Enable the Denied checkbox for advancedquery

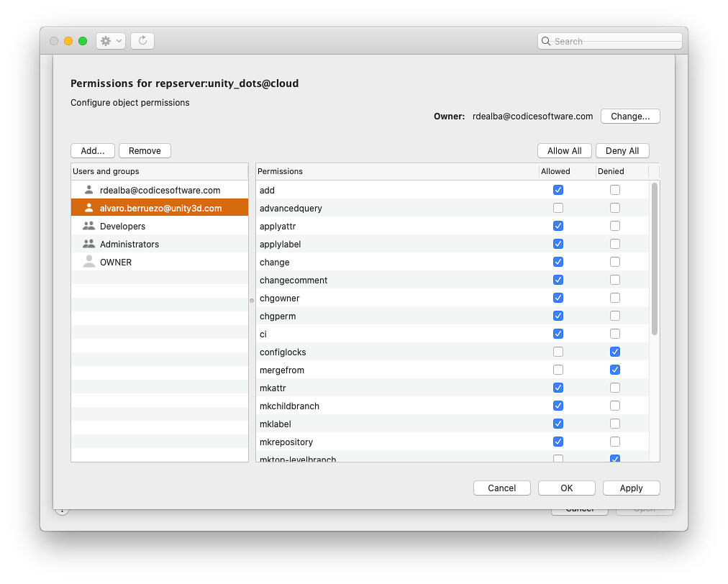615,207
